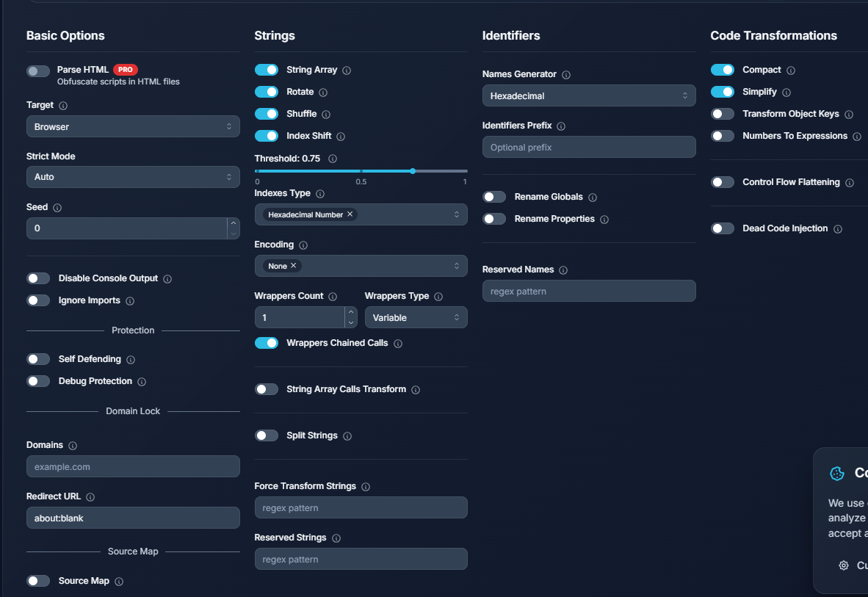This screenshot has height=597, width=868.
Task: Click the Domains input field
Action: point(133,466)
